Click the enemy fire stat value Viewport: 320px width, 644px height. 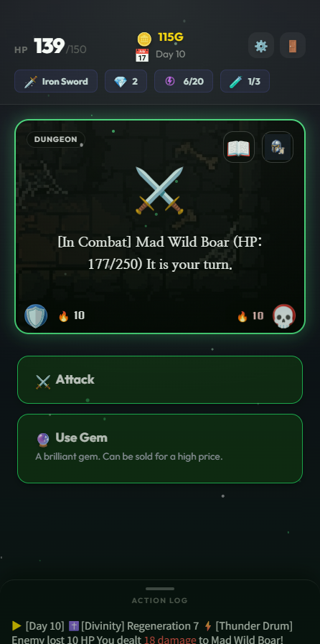coord(258,316)
